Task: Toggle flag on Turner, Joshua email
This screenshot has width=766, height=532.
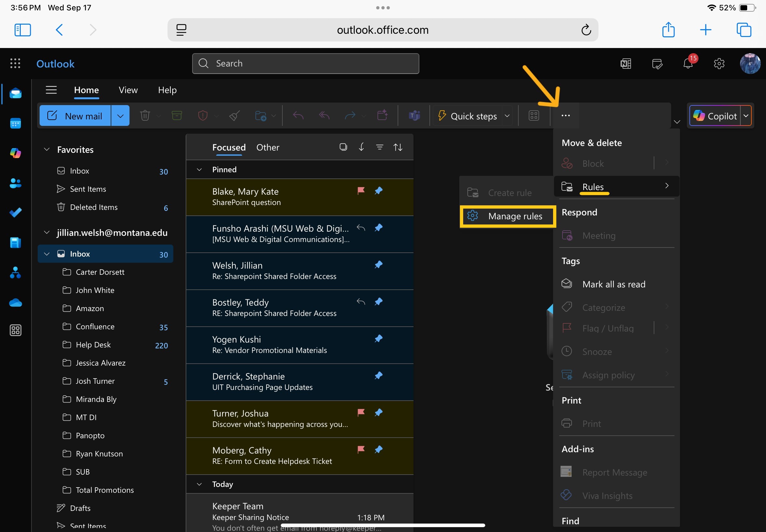Action: tap(361, 413)
